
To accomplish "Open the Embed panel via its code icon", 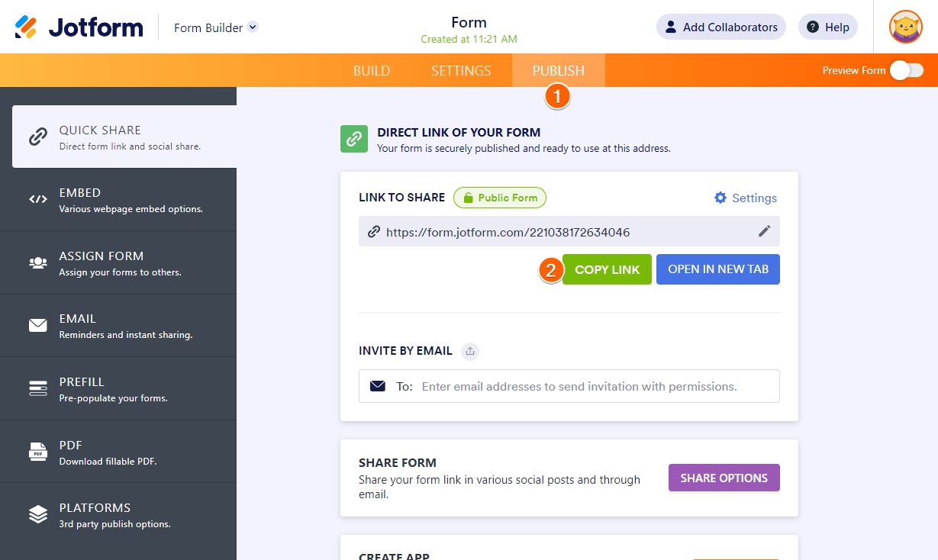I will pos(38,198).
